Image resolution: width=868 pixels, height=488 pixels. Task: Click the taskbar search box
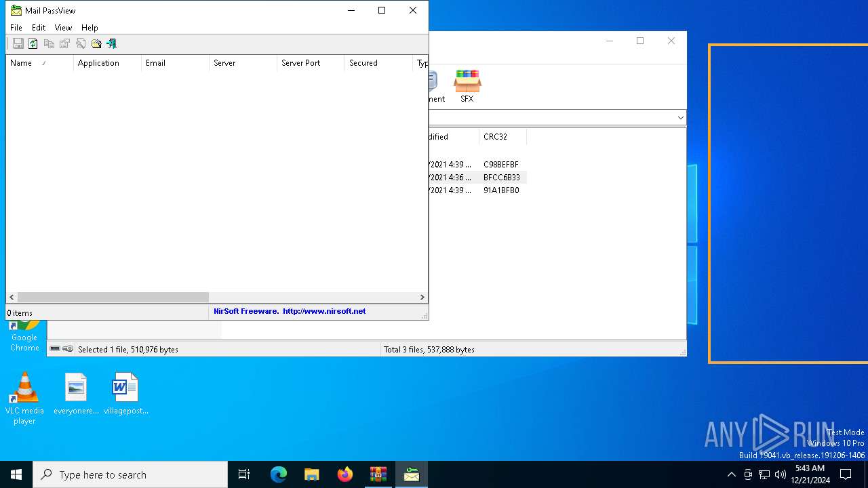(x=130, y=474)
